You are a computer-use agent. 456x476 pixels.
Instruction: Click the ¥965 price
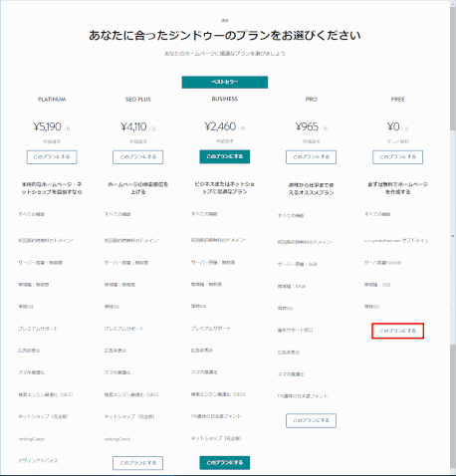pos(307,126)
